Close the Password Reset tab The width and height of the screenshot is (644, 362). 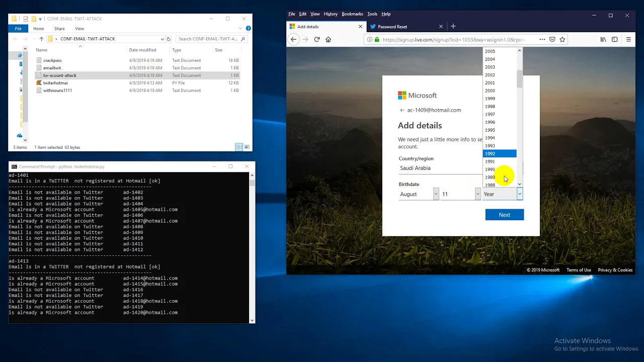[x=441, y=27]
